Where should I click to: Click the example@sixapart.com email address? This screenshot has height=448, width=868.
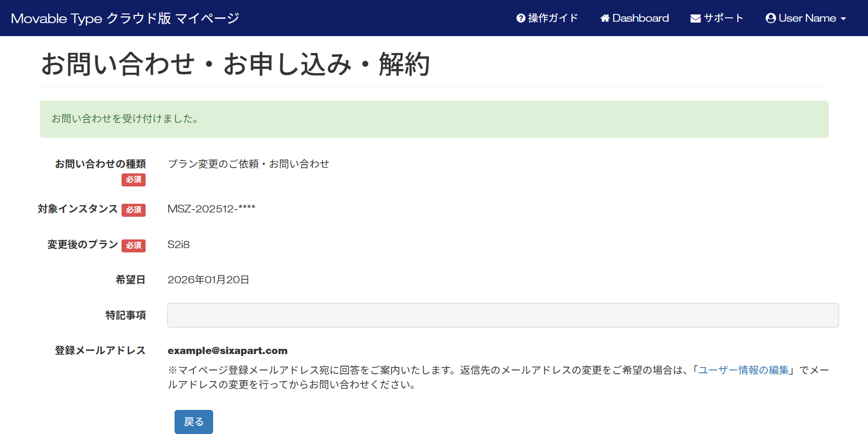pyautogui.click(x=227, y=351)
